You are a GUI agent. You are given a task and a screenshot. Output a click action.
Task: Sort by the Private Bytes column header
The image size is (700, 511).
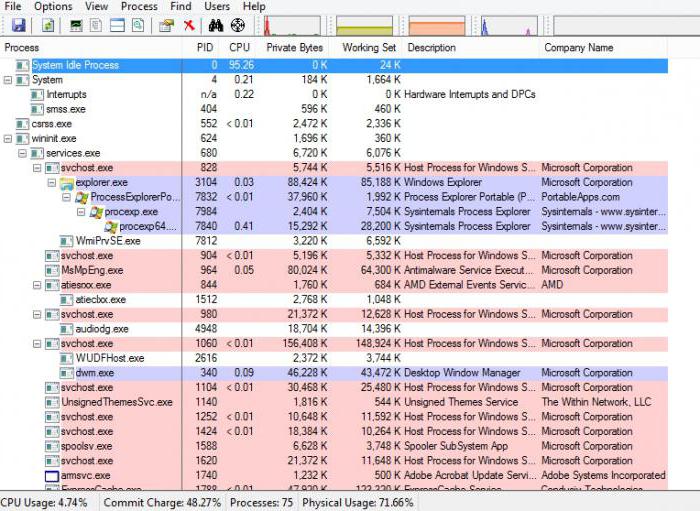pos(294,47)
